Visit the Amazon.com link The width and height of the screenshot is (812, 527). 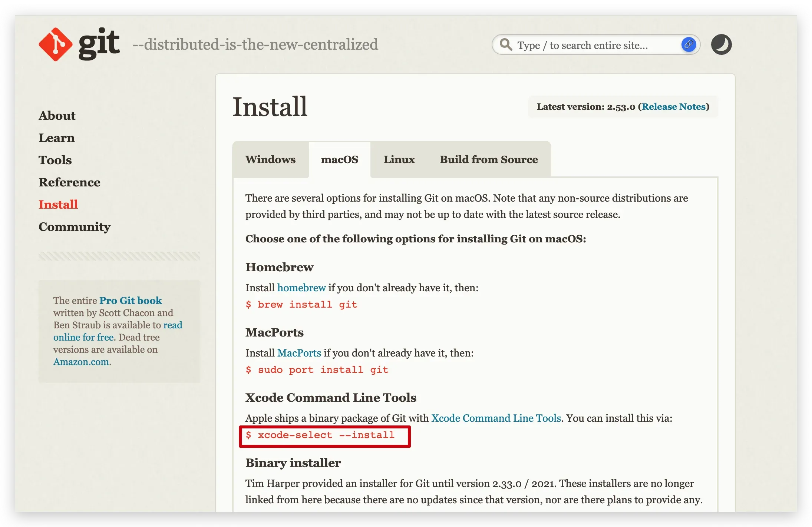point(81,362)
